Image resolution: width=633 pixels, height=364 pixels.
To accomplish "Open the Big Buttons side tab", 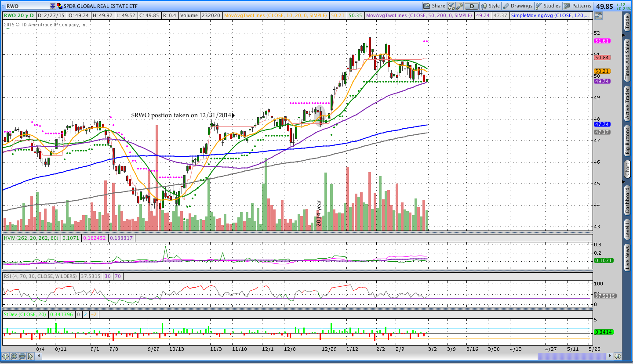I will coord(627,141).
